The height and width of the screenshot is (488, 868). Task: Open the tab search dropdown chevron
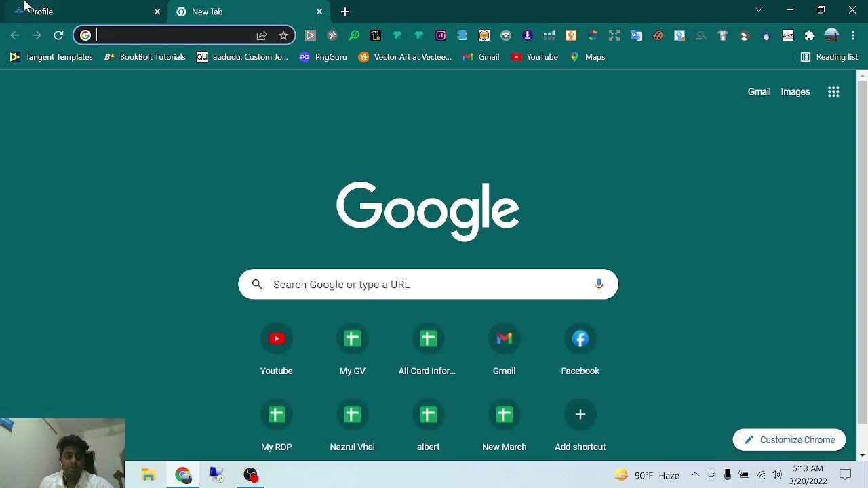(x=759, y=10)
